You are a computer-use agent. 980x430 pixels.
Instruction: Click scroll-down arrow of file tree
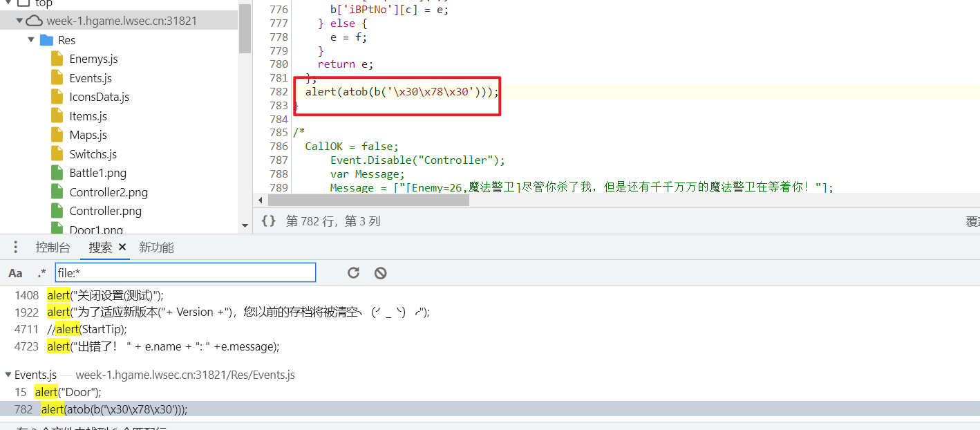click(245, 225)
